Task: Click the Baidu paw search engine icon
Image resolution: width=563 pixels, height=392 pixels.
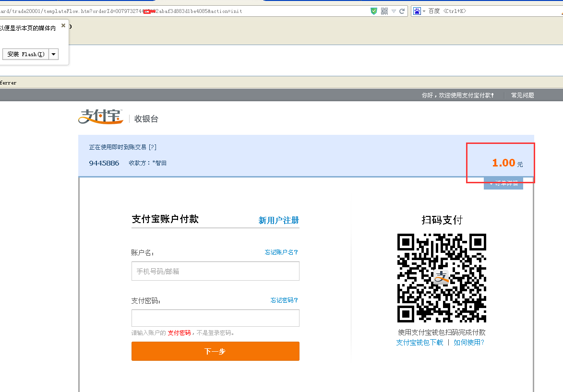Action: 417,11
